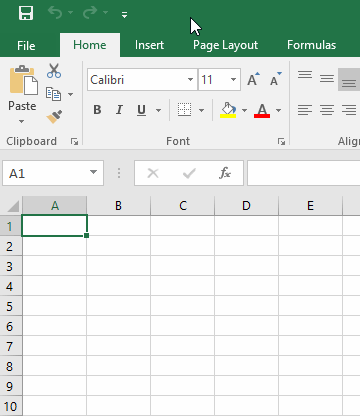
Task: Click the Align Right icon
Action: pos(349,110)
